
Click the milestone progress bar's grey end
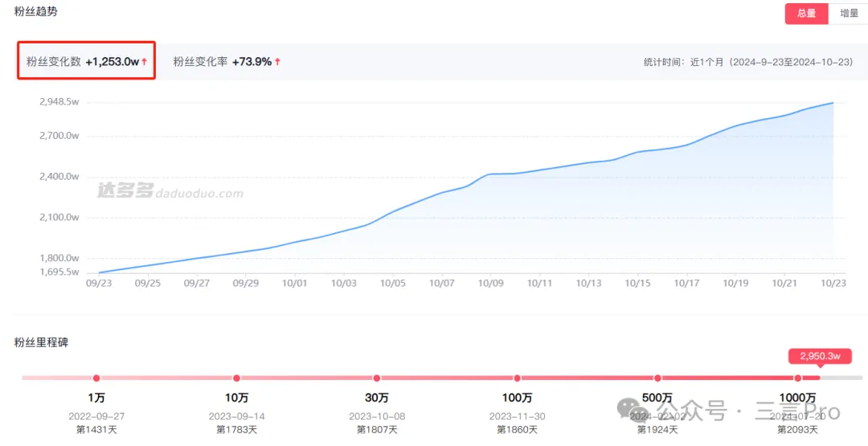click(x=830, y=378)
